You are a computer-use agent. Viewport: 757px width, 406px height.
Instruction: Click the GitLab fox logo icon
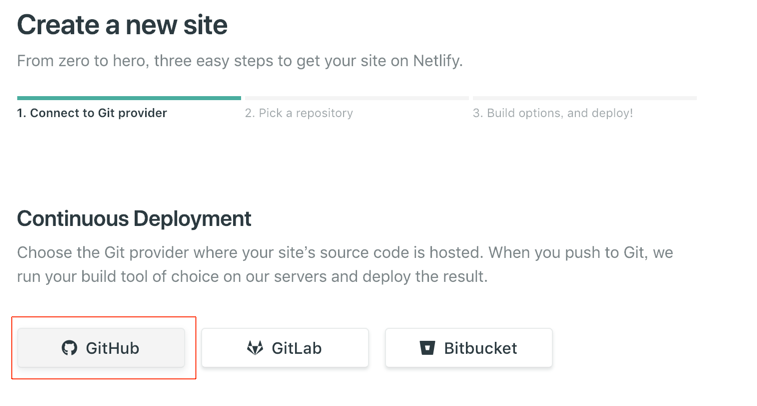255,348
